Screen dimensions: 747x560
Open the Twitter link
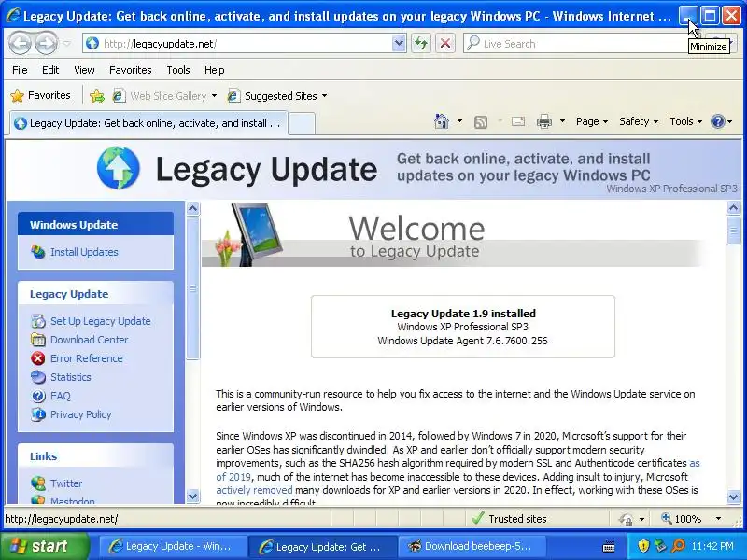(x=66, y=483)
